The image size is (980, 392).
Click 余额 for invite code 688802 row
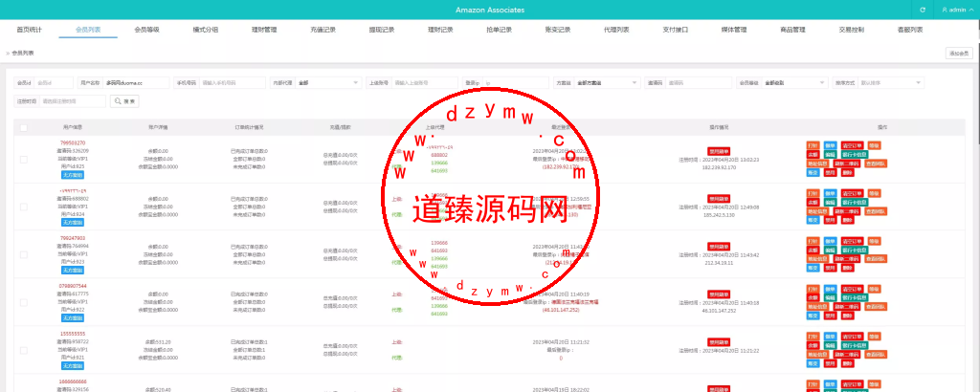tap(813, 203)
